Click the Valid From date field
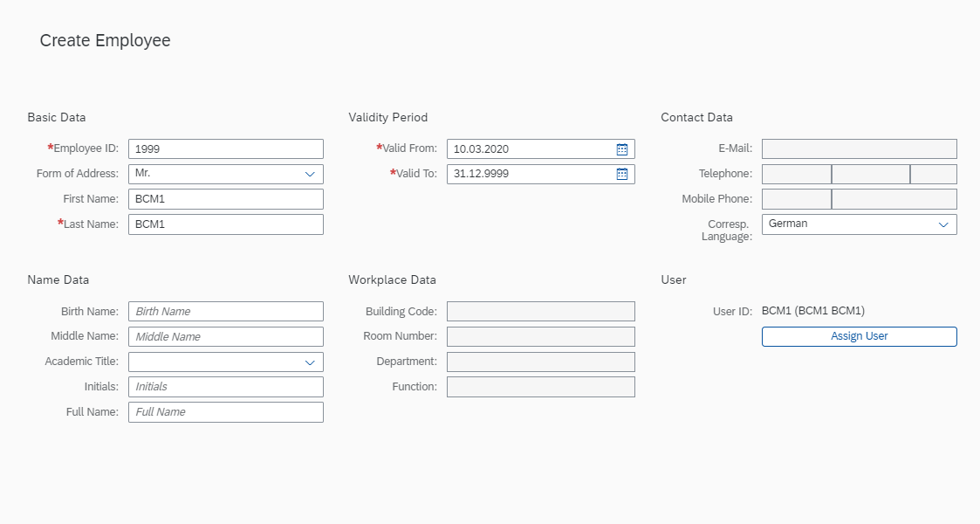980x524 pixels. (x=529, y=149)
